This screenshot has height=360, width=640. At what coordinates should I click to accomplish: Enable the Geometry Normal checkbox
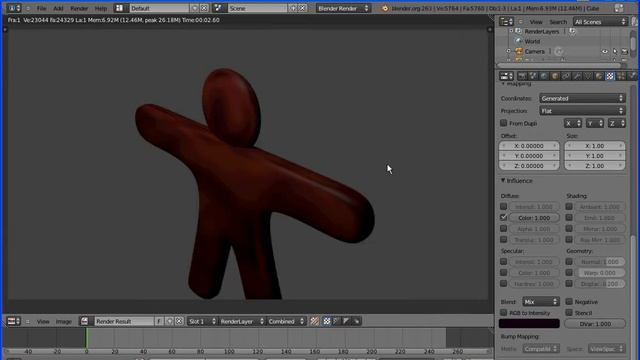coord(569,262)
